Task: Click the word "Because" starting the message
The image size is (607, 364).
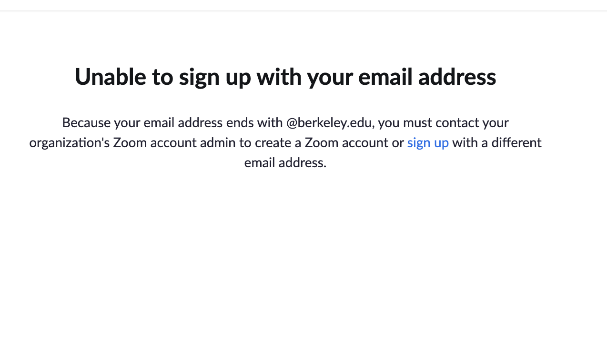Action: tap(86, 123)
